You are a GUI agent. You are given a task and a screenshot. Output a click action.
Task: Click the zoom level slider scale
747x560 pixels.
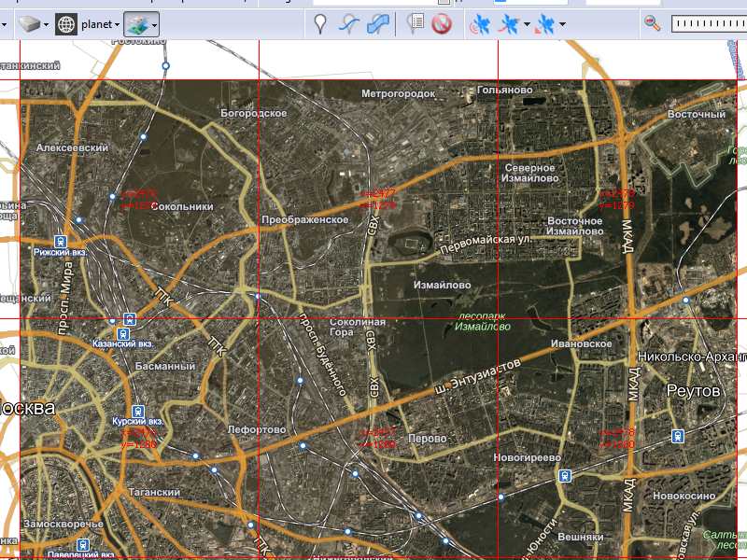coord(708,24)
